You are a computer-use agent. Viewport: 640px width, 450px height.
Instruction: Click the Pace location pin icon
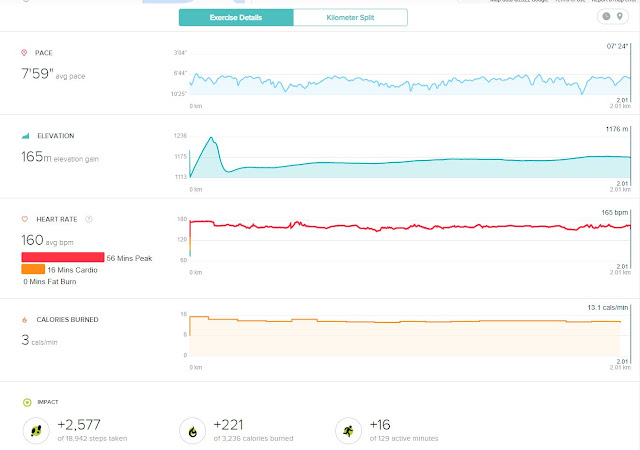24,53
